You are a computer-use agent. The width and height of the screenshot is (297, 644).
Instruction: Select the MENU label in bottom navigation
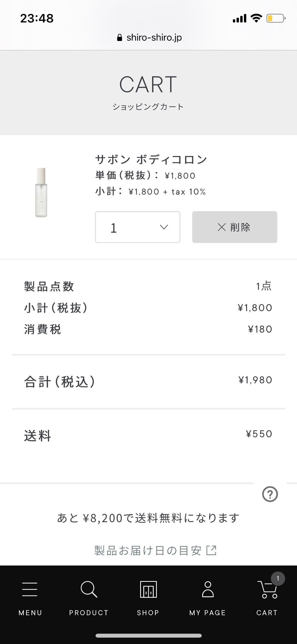point(30,613)
